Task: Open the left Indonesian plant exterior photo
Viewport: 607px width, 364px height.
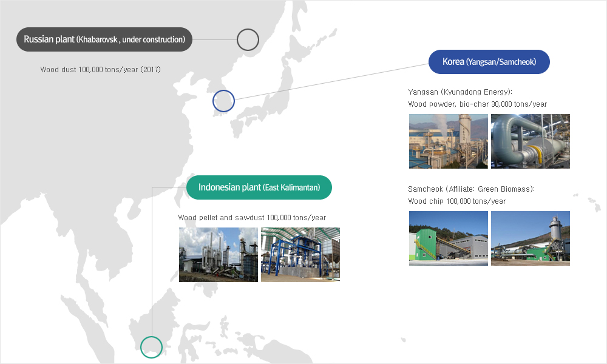Action: pos(218,255)
